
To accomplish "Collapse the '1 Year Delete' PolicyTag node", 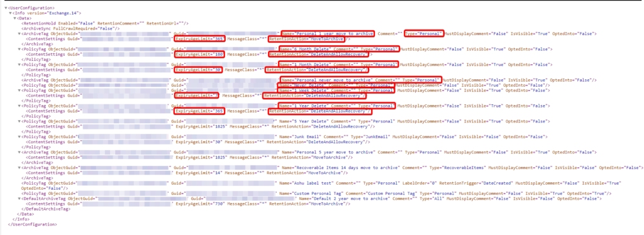I will pos(19,106).
